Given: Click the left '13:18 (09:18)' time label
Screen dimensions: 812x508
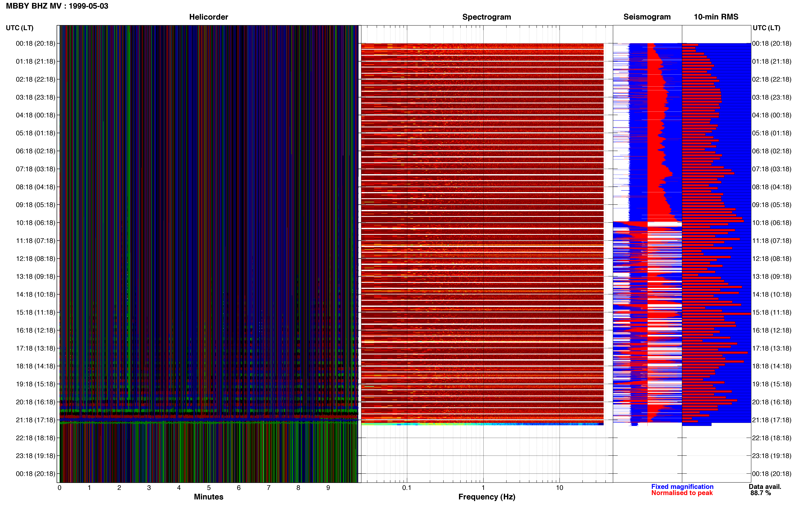Looking at the screenshot, I should (x=36, y=277).
